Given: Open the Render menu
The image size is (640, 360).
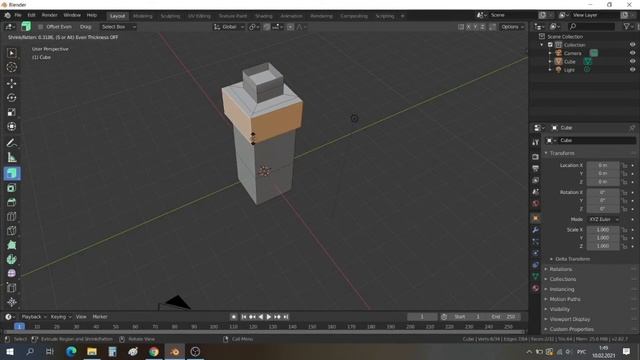Looking at the screenshot, I should pos(49,15).
